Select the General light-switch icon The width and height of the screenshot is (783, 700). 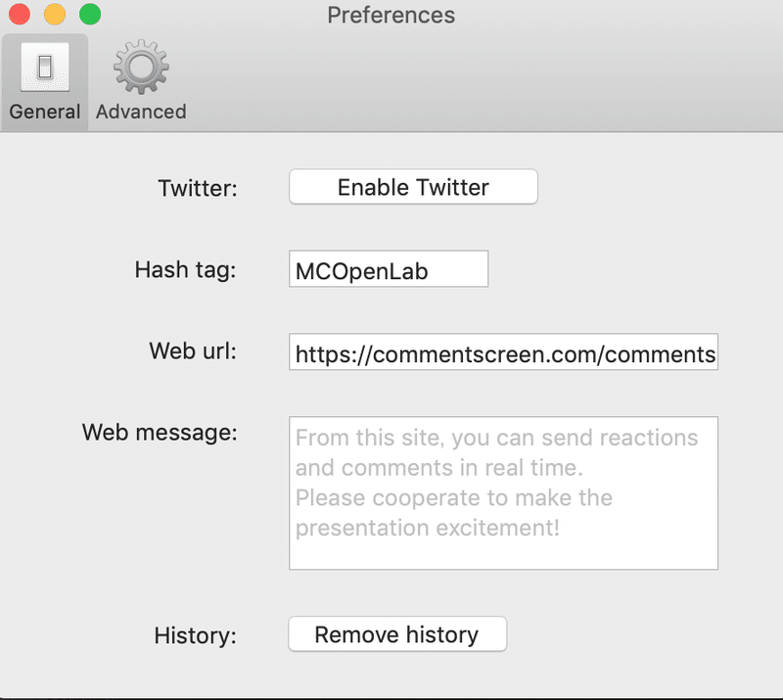45,67
